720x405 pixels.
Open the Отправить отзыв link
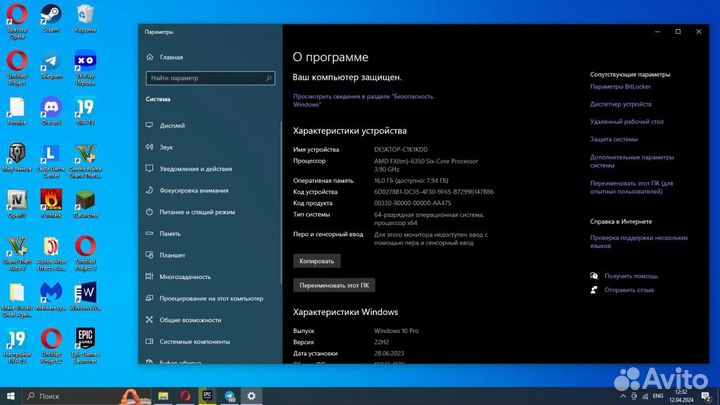pyautogui.click(x=629, y=290)
